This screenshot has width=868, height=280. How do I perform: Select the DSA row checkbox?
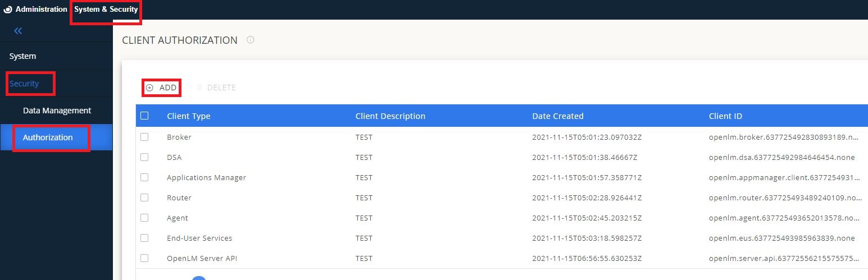[144, 157]
